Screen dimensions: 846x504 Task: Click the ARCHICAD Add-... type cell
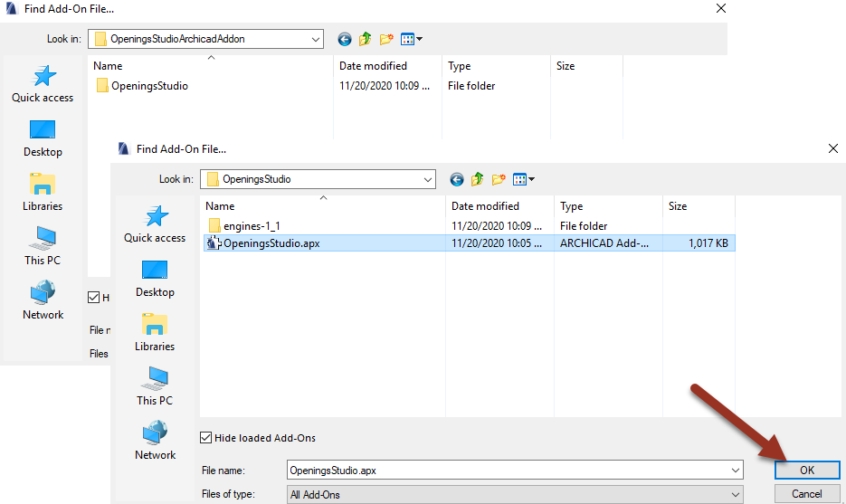(604, 243)
